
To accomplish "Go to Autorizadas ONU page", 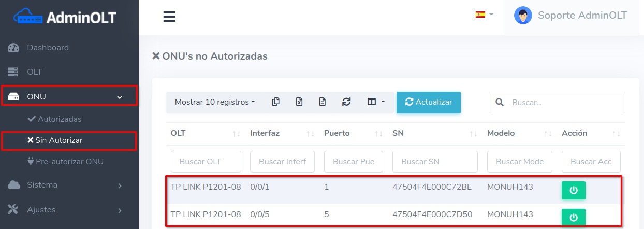I will click(59, 119).
